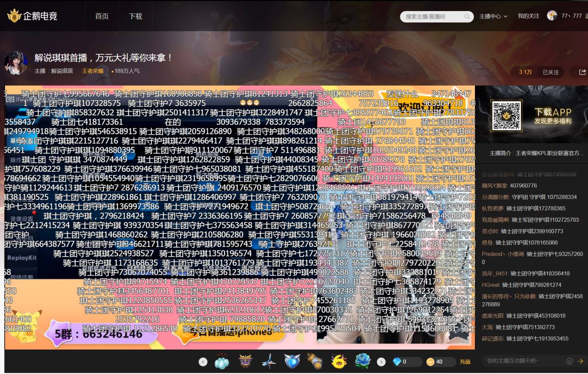Click 充值 to recharge coins
Viewport: 588px width, 374px height.
(465, 362)
